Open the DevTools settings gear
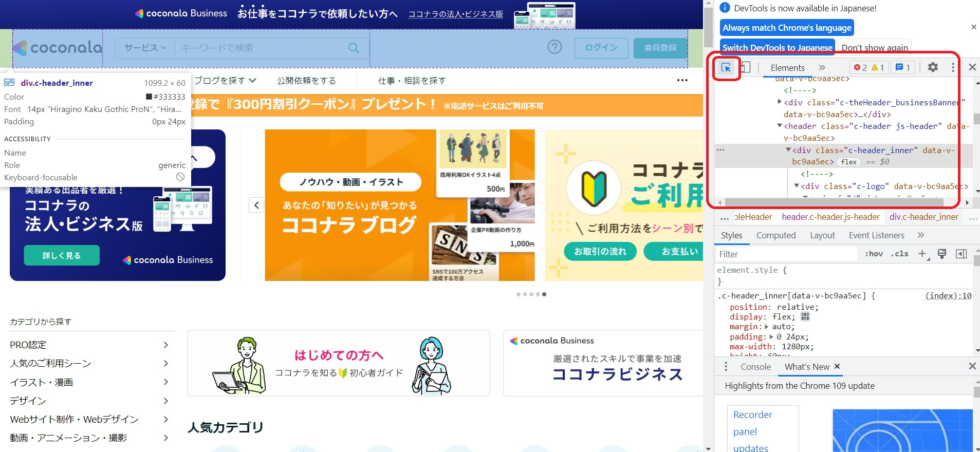The image size is (980, 452). [933, 67]
